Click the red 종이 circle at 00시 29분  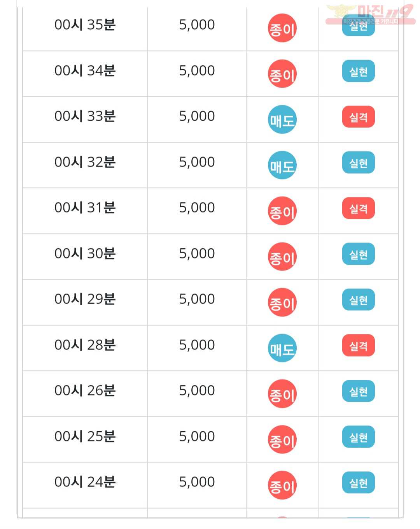[x=282, y=302]
